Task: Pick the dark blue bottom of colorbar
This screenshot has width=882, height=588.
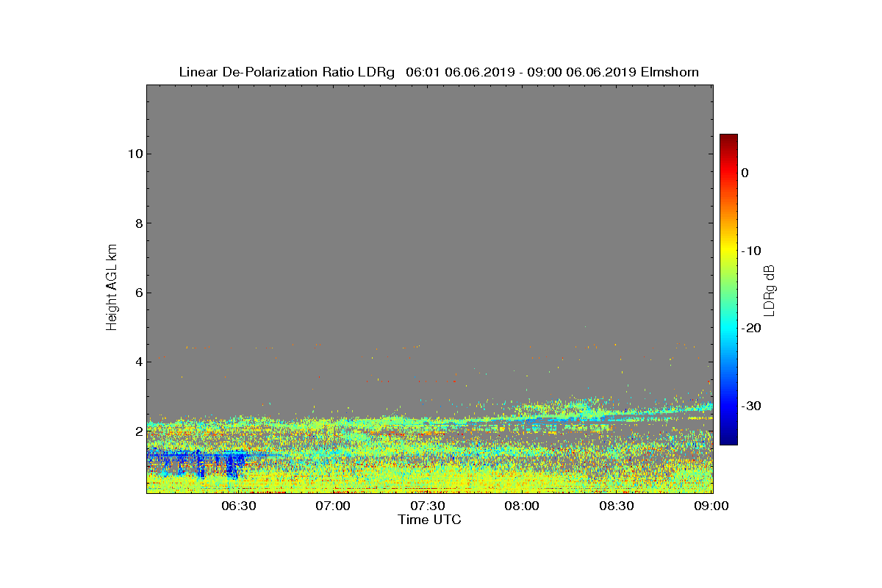Action: [728, 440]
